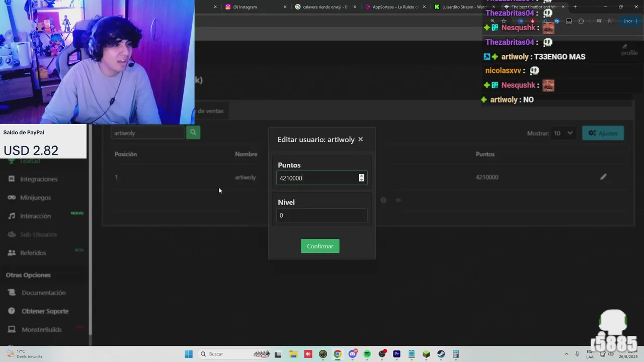Click the green search magnifier button

[x=193, y=132]
